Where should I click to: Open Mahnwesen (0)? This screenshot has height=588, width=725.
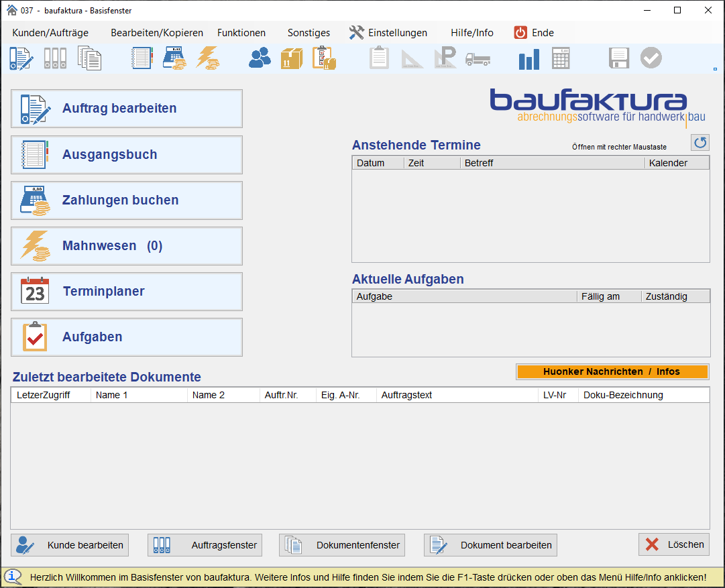[x=127, y=246]
